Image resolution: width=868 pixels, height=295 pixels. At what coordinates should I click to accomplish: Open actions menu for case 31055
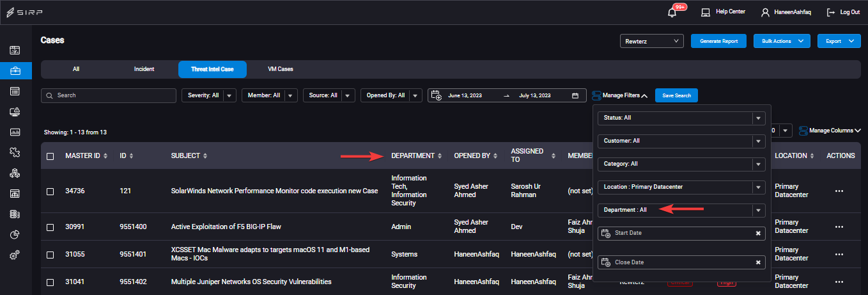click(x=840, y=254)
